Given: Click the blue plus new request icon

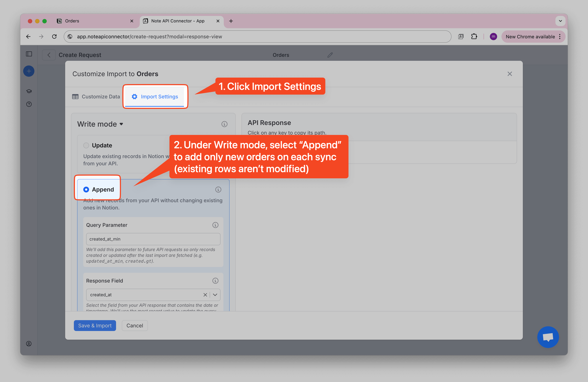Looking at the screenshot, I should click(x=29, y=71).
